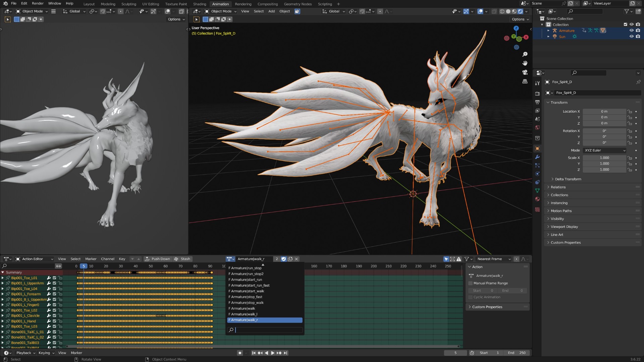Click the Play animation button
This screenshot has height=362, width=644.
tap(273, 353)
